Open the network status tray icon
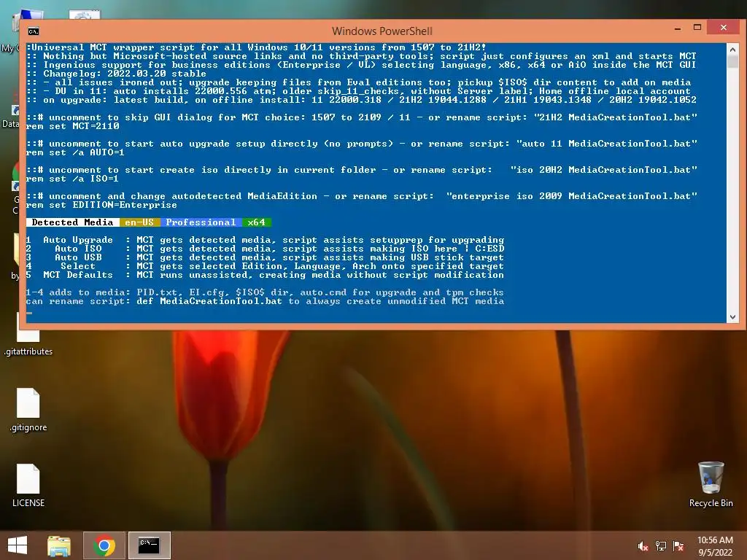Screen dimensions: 747x560 pos(661,546)
